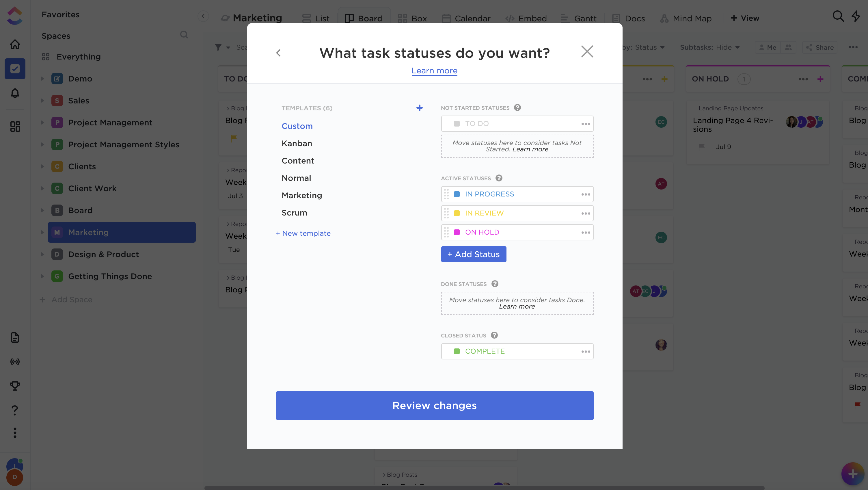The image size is (868, 490).
Task: Select the Scrum template
Action: (x=294, y=213)
